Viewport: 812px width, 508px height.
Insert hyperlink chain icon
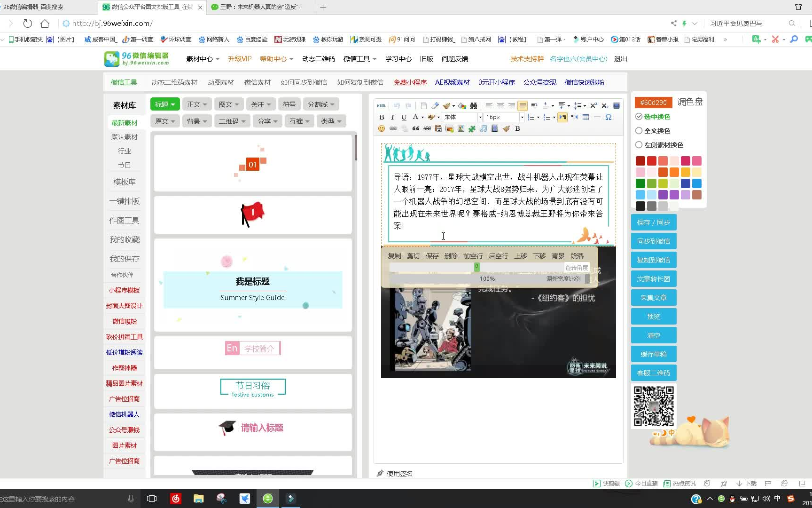[393, 128]
